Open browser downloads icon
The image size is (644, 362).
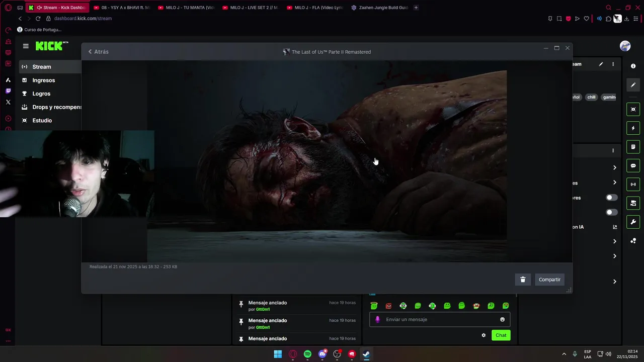[x=626, y=19]
